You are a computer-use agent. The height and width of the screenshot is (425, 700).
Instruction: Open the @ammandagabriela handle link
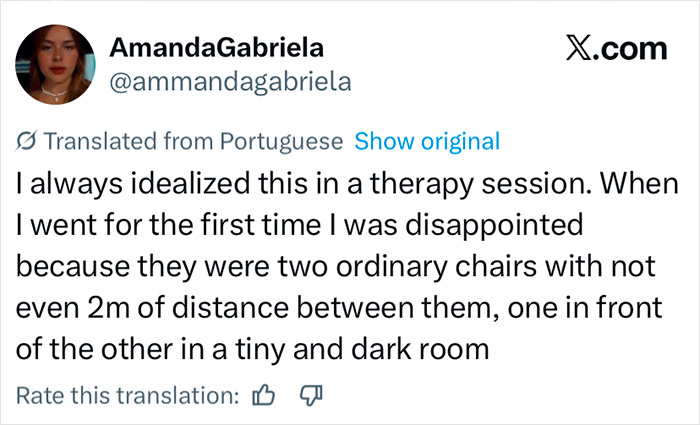[x=227, y=82]
